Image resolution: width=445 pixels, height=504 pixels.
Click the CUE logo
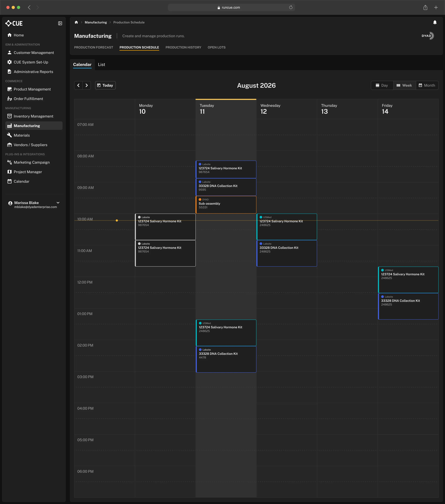click(14, 23)
